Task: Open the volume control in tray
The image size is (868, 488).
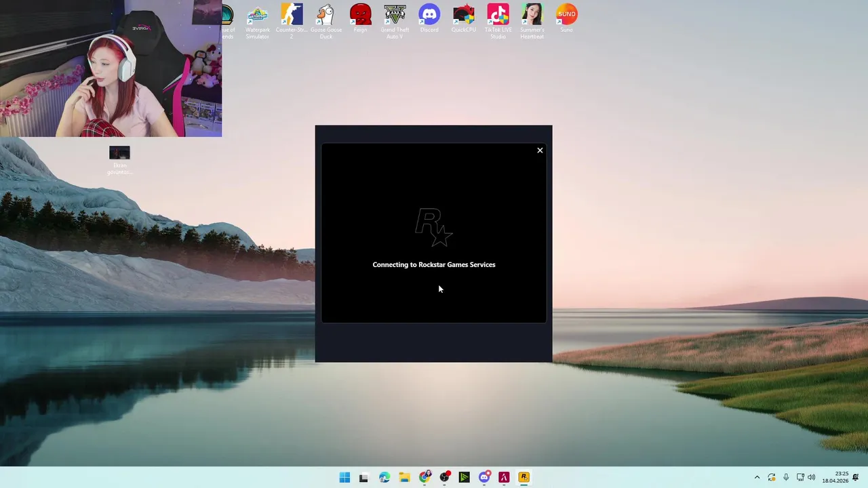Action: point(812,477)
